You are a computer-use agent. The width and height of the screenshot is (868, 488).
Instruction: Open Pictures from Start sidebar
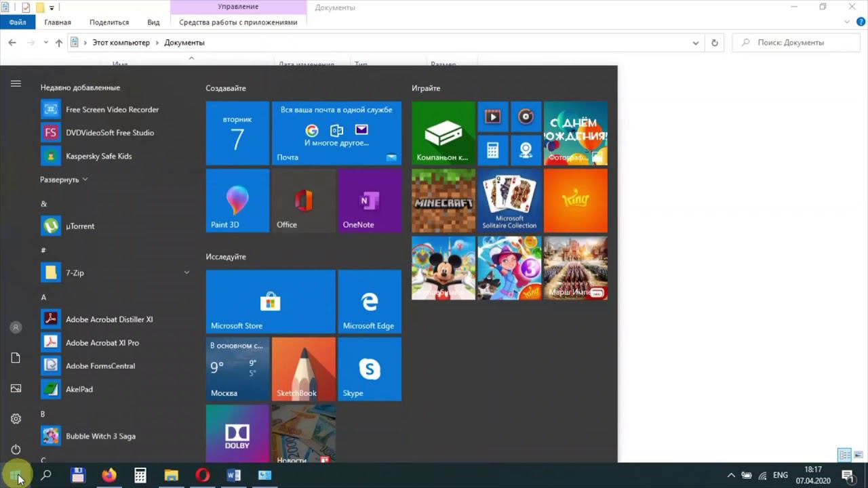16,388
